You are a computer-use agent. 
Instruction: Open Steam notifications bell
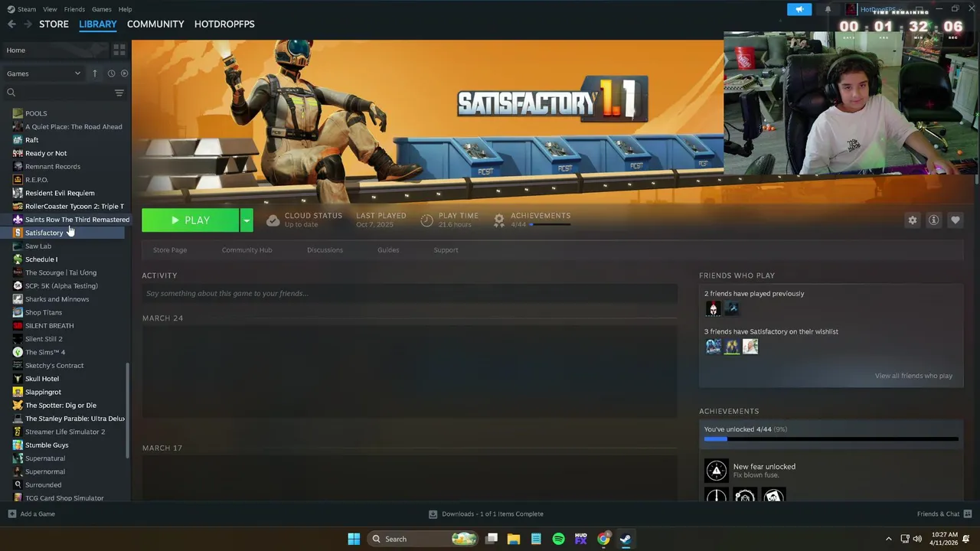click(x=828, y=9)
